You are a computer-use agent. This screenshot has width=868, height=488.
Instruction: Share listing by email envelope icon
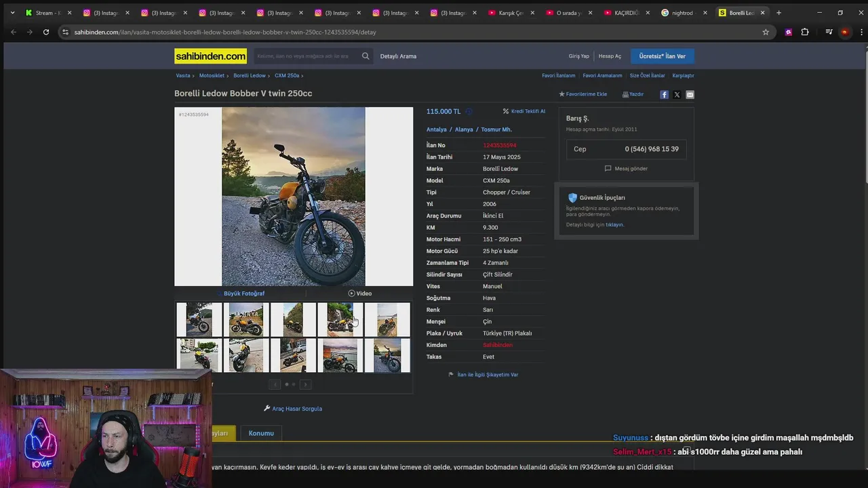[690, 95]
